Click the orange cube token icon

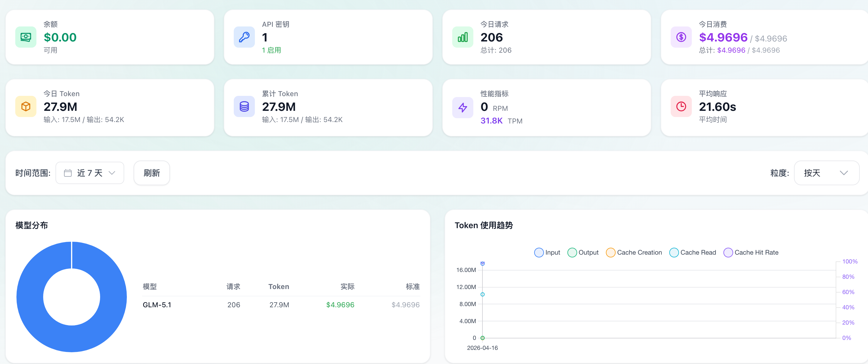(x=26, y=107)
